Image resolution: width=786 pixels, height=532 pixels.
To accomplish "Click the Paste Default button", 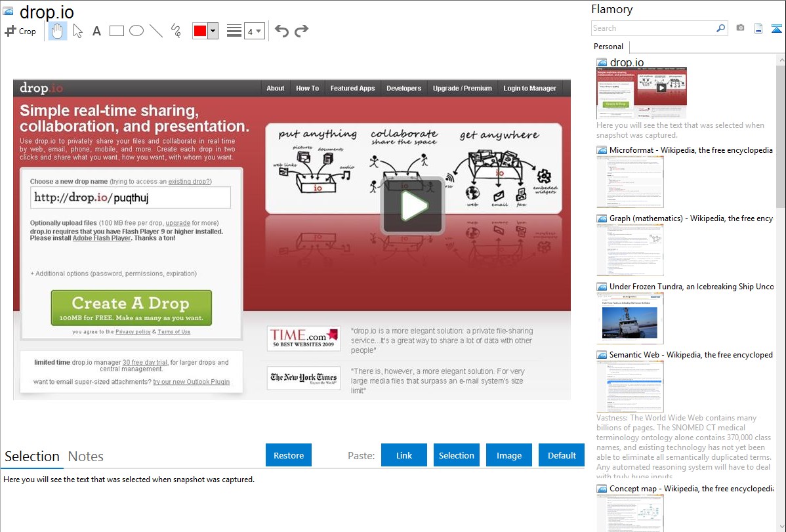I will (562, 455).
